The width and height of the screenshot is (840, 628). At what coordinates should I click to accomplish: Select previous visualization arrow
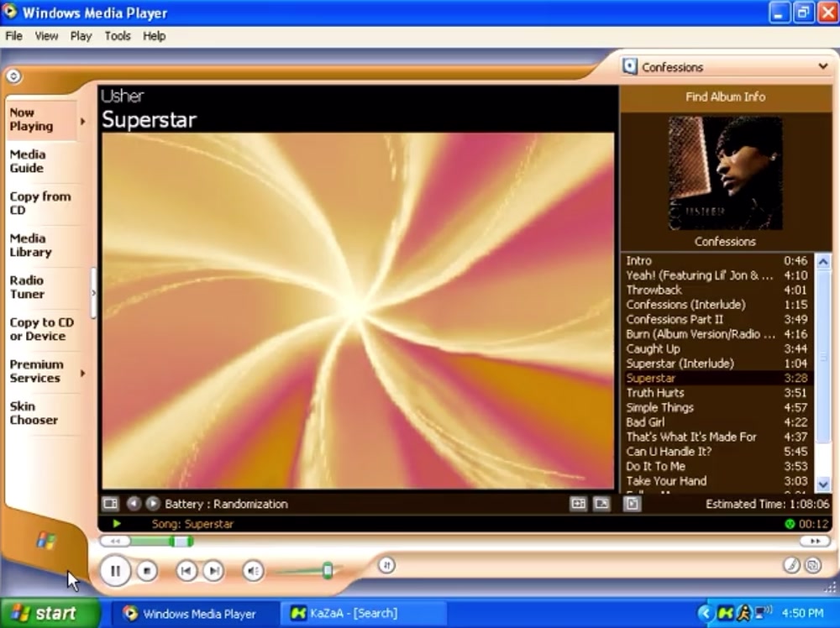coord(134,504)
